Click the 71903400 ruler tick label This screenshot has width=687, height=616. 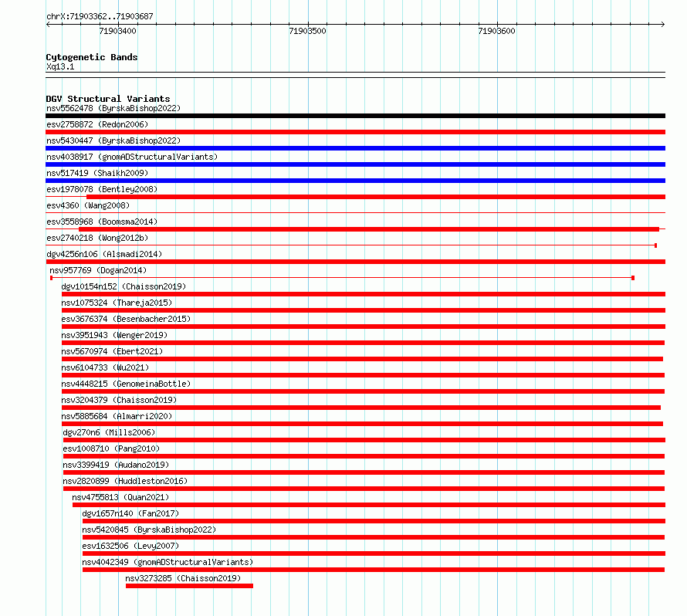pyautogui.click(x=117, y=31)
